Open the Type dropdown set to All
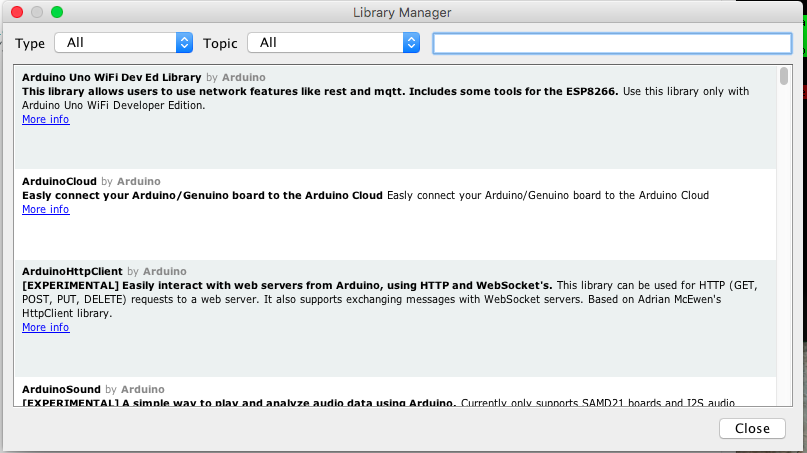Screen dimensions: 807x453 124,43
